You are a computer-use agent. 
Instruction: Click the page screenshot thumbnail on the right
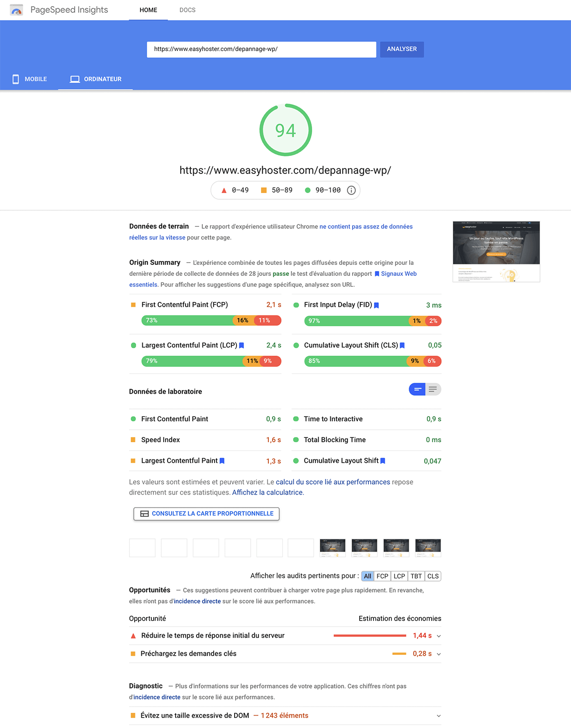pyautogui.click(x=496, y=252)
